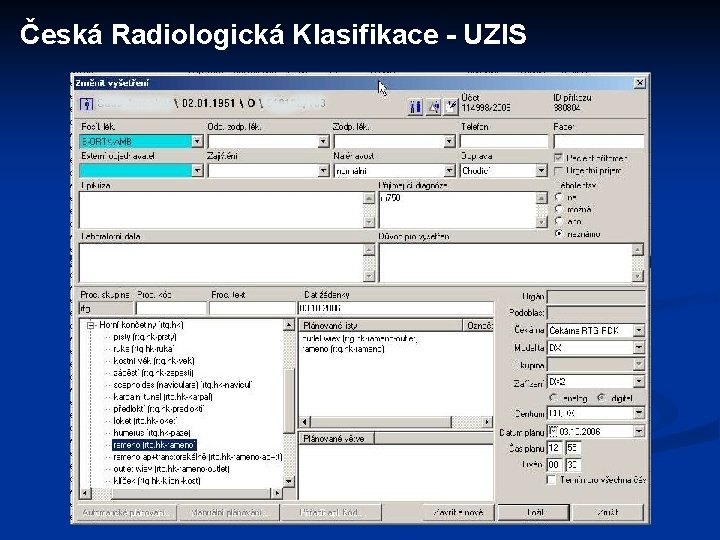Open the Naléhavost dropdown showing normální
Viewport: 720px width, 540px height.
[x=450, y=171]
